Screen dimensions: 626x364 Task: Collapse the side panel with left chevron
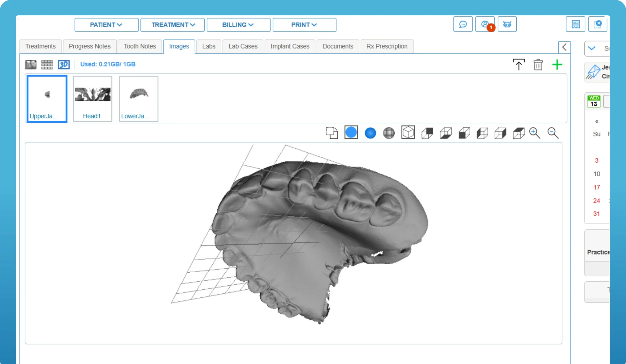click(x=564, y=47)
